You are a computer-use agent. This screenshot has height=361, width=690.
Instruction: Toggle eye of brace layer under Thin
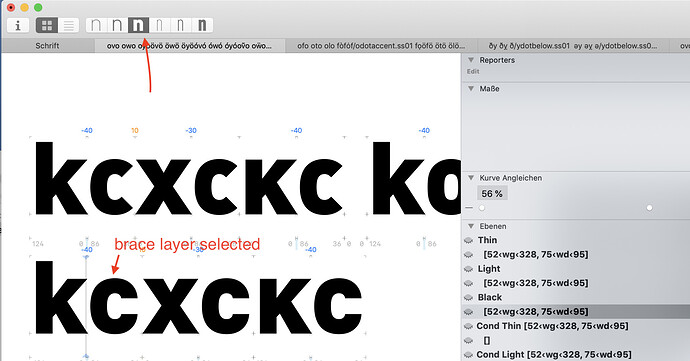(x=469, y=254)
